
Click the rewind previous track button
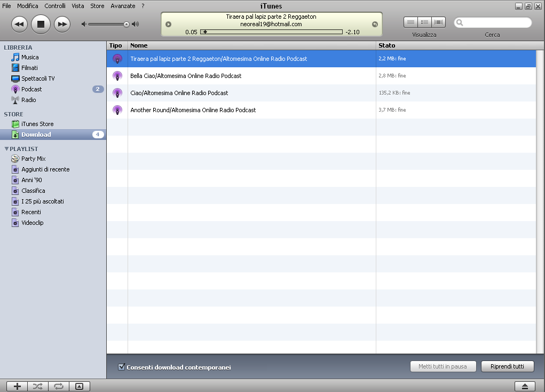[x=19, y=25]
